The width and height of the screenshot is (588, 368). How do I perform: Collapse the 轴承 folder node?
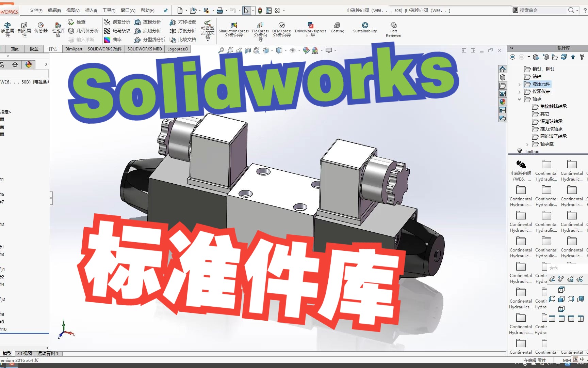(x=519, y=99)
